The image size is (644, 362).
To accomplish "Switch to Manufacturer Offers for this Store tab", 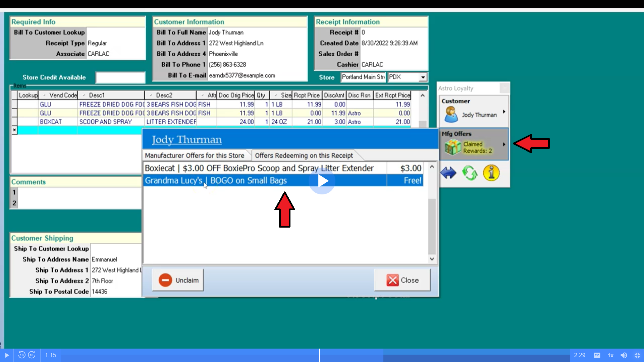I will [195, 156].
